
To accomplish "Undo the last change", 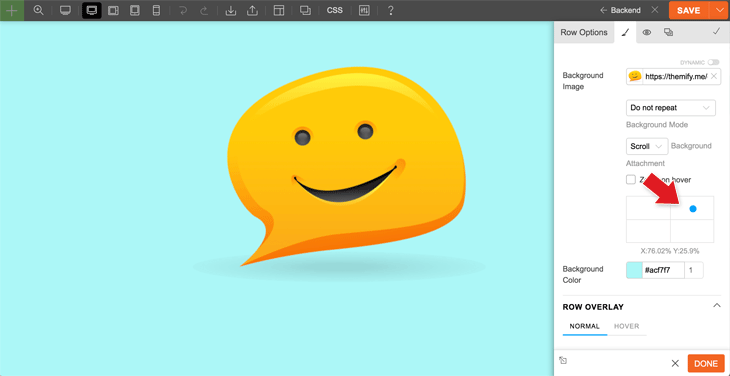I will pyautogui.click(x=183, y=10).
